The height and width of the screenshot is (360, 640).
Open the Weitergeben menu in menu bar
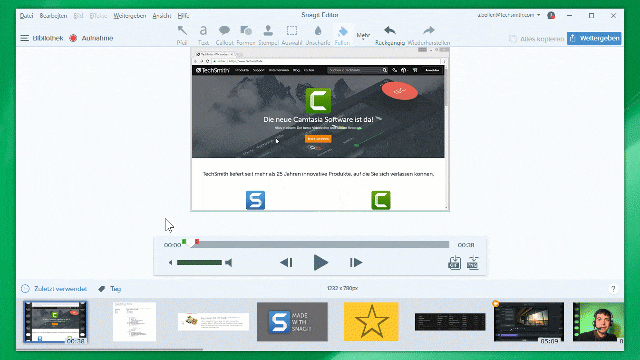pyautogui.click(x=130, y=16)
